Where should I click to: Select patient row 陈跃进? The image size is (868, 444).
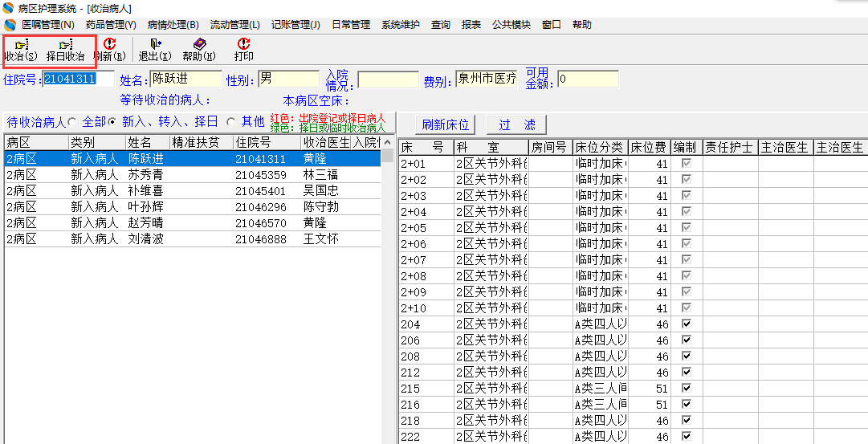[193, 159]
